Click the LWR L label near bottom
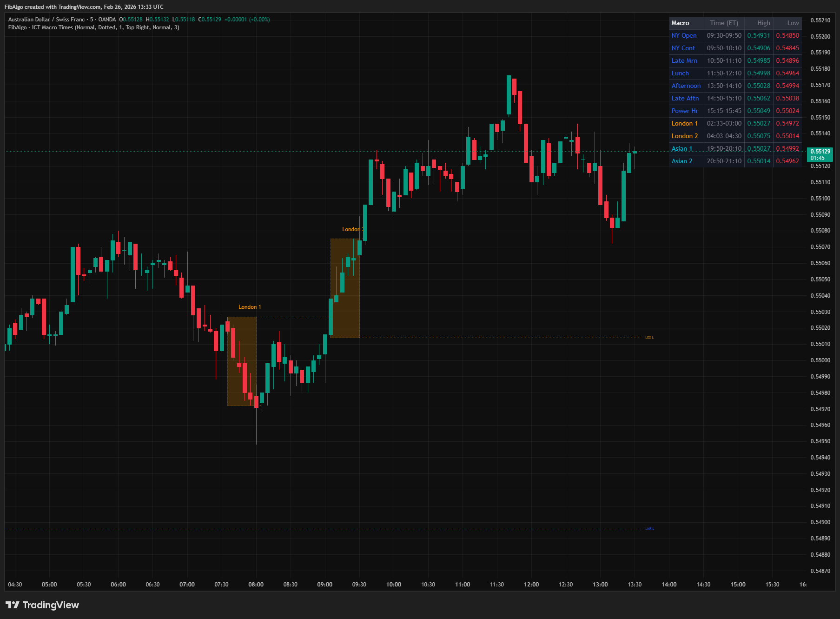 [x=649, y=528]
